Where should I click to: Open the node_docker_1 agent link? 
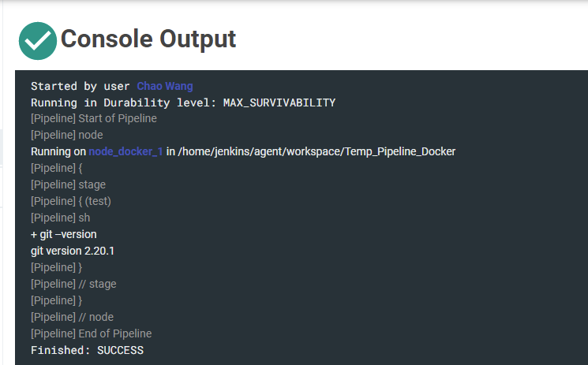pos(125,151)
